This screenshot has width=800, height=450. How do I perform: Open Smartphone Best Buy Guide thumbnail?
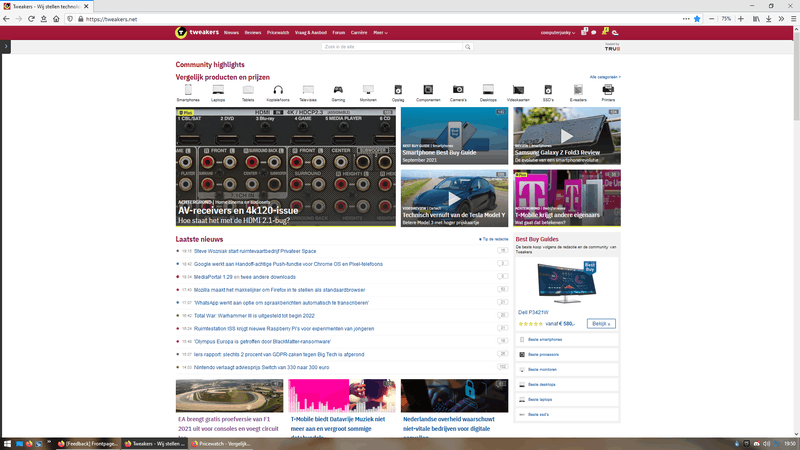454,136
